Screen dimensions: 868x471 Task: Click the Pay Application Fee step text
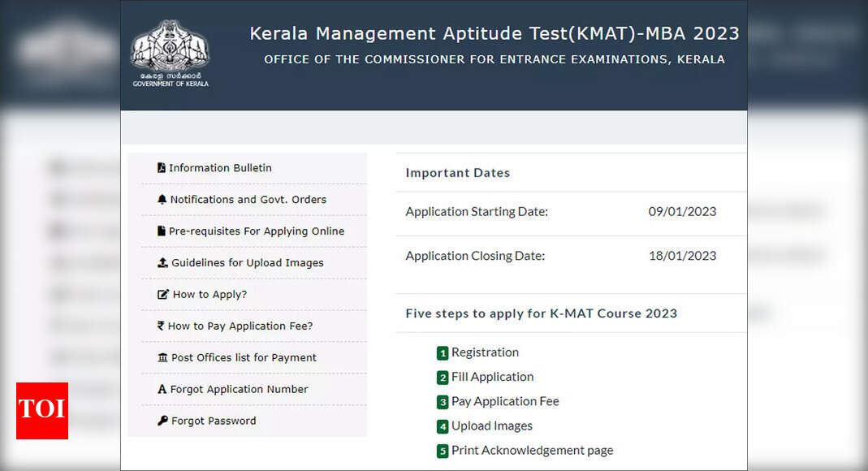point(505,401)
